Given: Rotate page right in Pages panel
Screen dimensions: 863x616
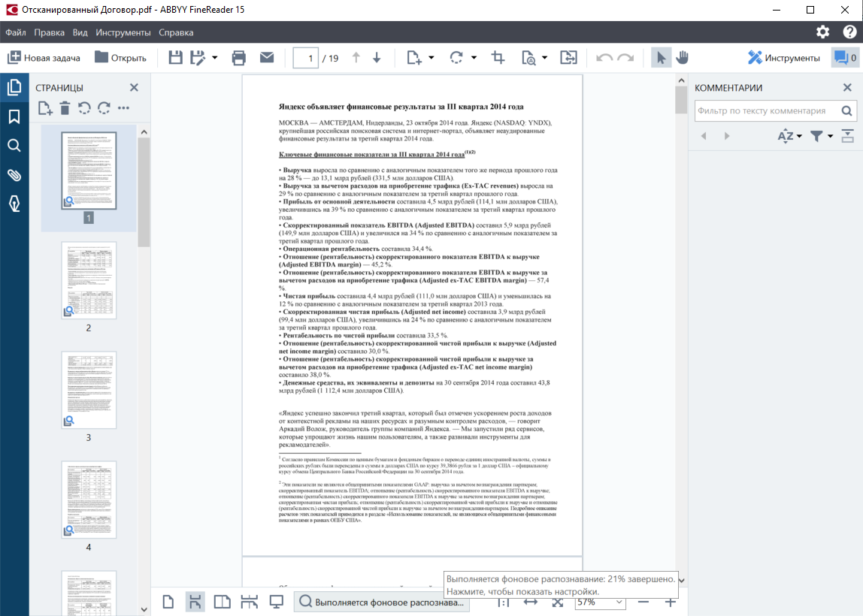Looking at the screenshot, I should coord(104,108).
